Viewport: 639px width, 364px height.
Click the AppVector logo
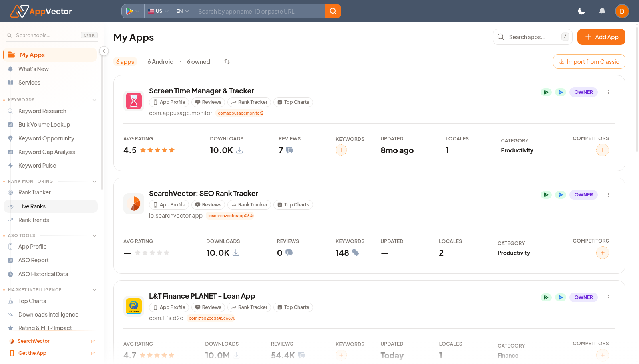click(41, 11)
